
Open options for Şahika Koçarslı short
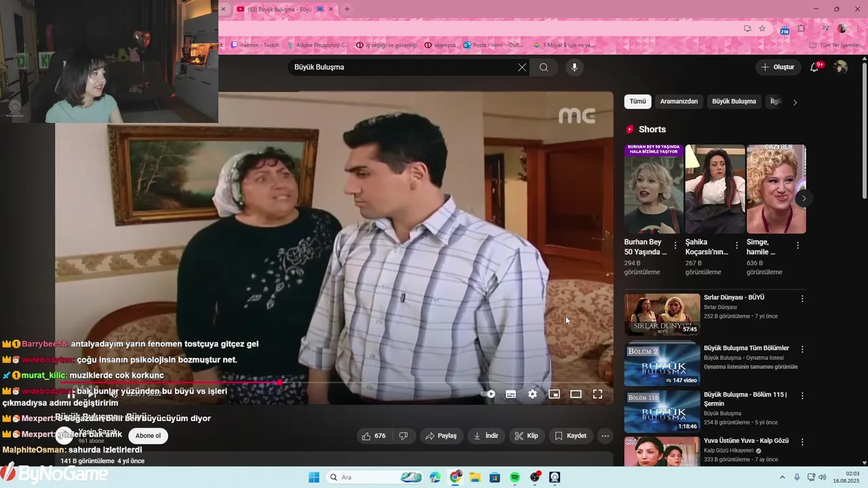(736, 245)
